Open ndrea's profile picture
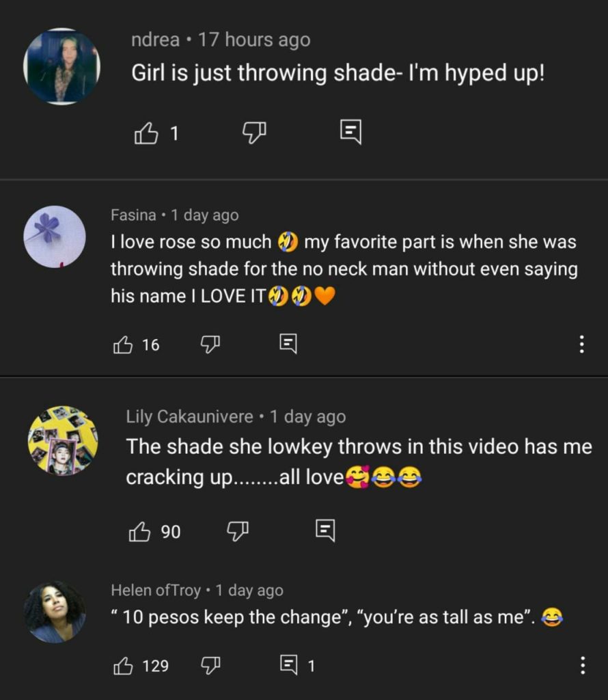 click(62, 66)
